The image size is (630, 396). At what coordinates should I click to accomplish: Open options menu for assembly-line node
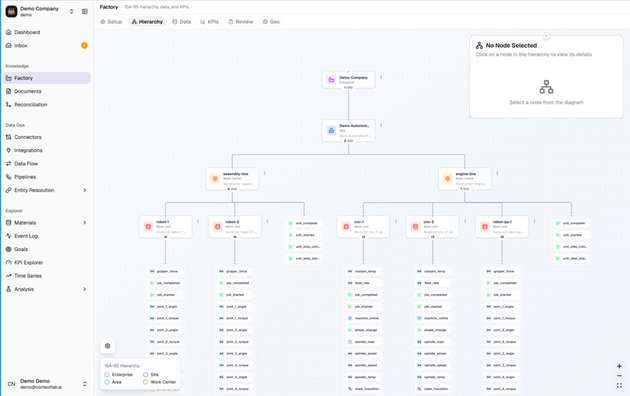264,174
